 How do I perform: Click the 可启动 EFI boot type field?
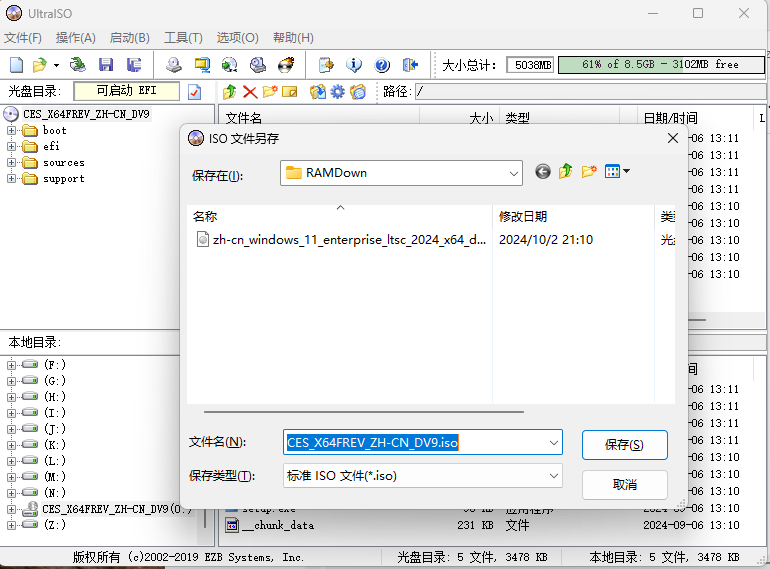point(126,91)
